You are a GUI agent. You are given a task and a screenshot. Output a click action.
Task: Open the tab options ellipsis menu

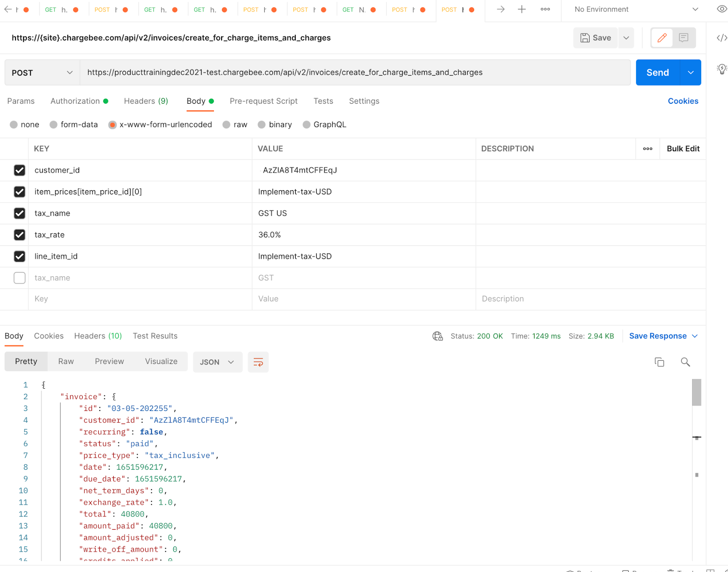pos(545,9)
